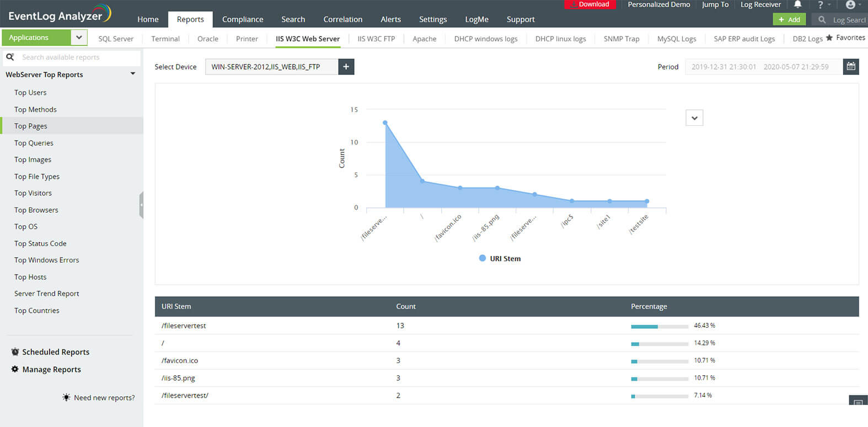
Task: Click the red Download button
Action: [590, 4]
